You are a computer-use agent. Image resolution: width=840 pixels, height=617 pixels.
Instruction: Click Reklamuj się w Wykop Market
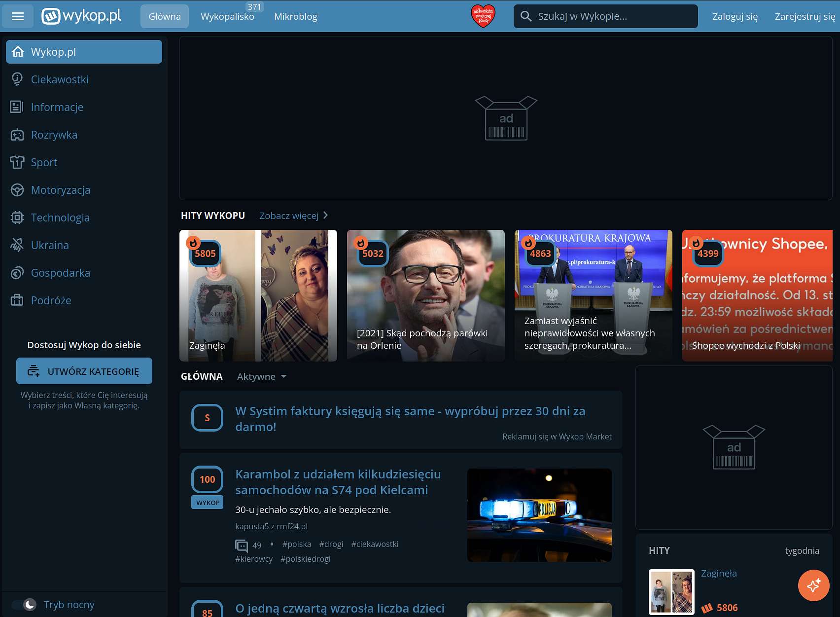click(x=557, y=436)
